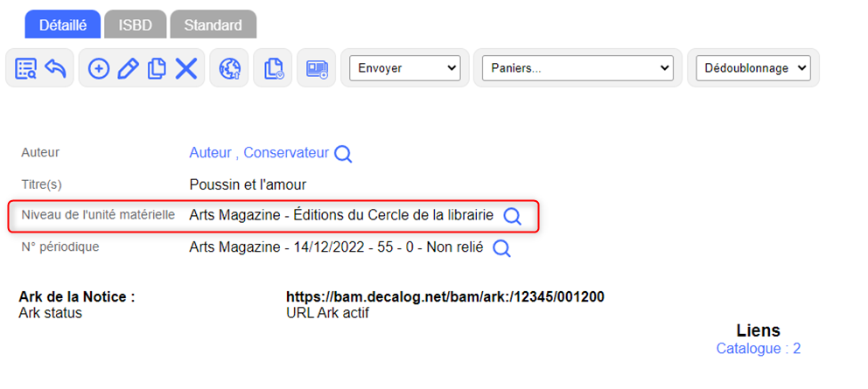Click the Ark de la Notice label
This screenshot has width=868, height=389.
(77, 297)
